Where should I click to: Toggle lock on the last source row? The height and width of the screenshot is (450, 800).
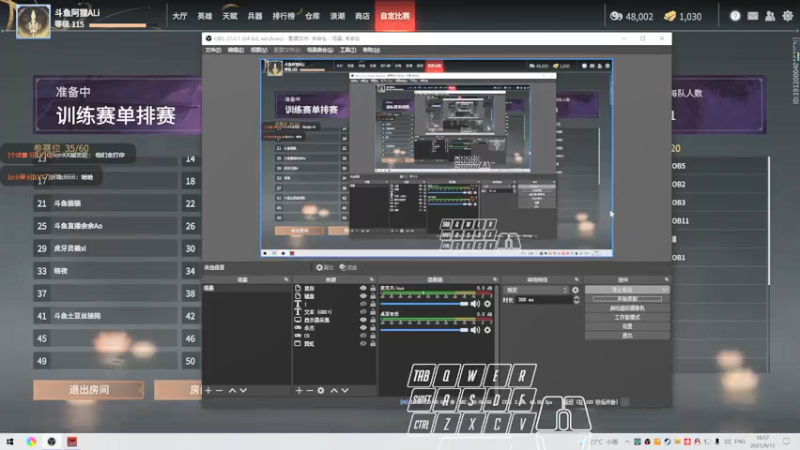372,344
